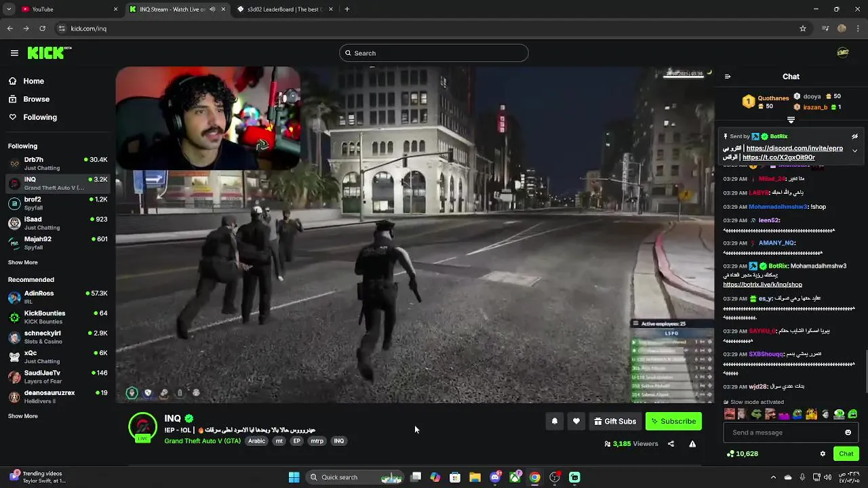Expand pinned message with chevron

point(854,150)
